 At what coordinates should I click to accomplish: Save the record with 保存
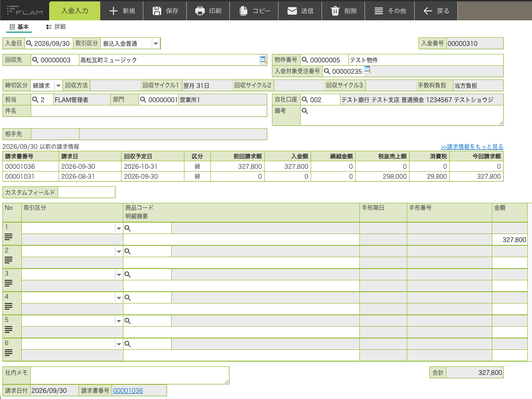(165, 11)
